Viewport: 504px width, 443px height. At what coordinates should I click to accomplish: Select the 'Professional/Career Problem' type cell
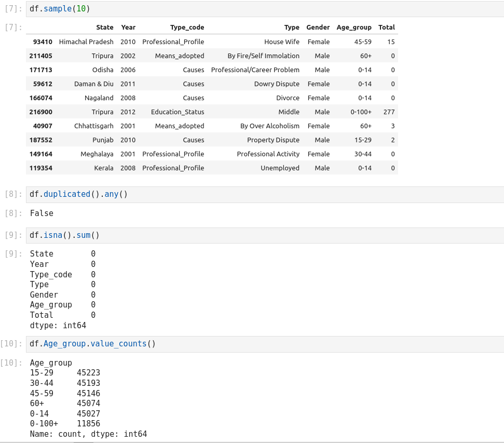pyautogui.click(x=255, y=70)
